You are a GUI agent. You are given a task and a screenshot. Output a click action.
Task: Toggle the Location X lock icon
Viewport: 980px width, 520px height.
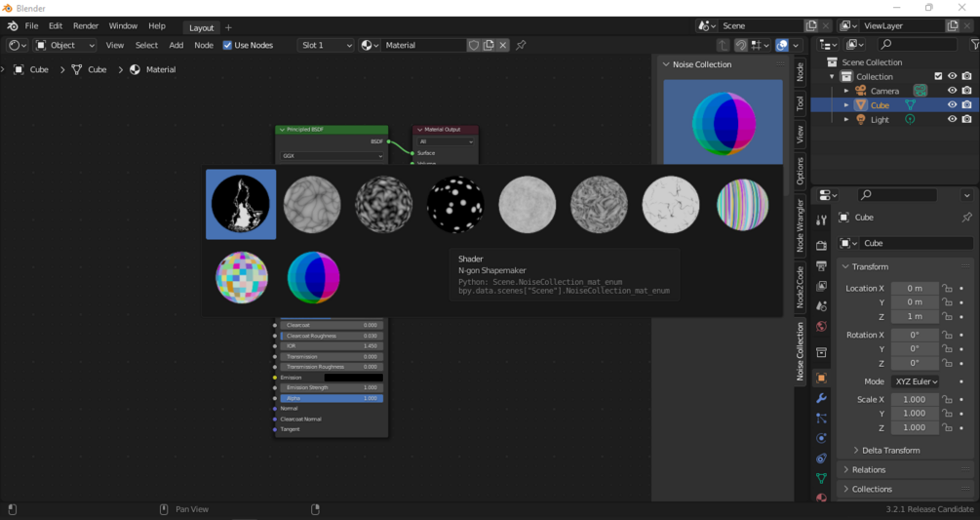pyautogui.click(x=948, y=288)
